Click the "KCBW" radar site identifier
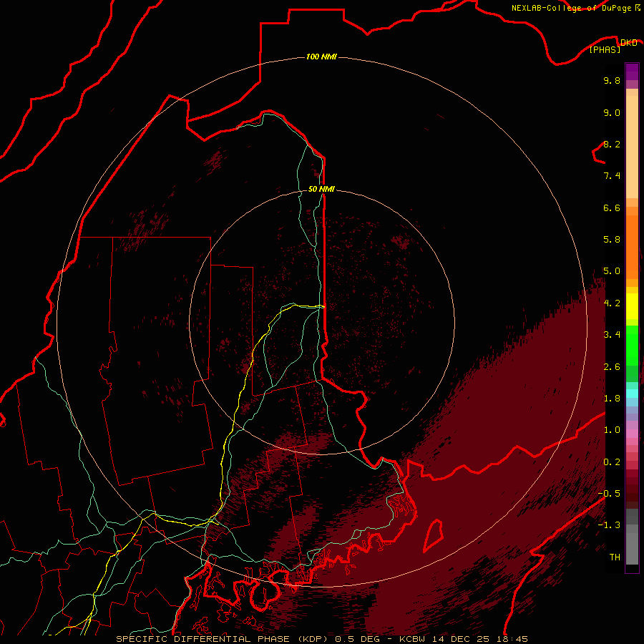The width and height of the screenshot is (644, 644). coord(412,639)
